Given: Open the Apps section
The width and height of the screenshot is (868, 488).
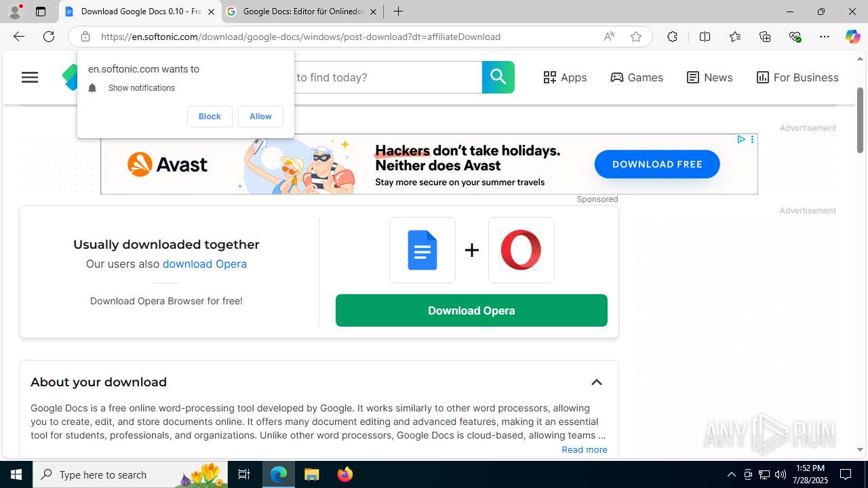Looking at the screenshot, I should (565, 77).
